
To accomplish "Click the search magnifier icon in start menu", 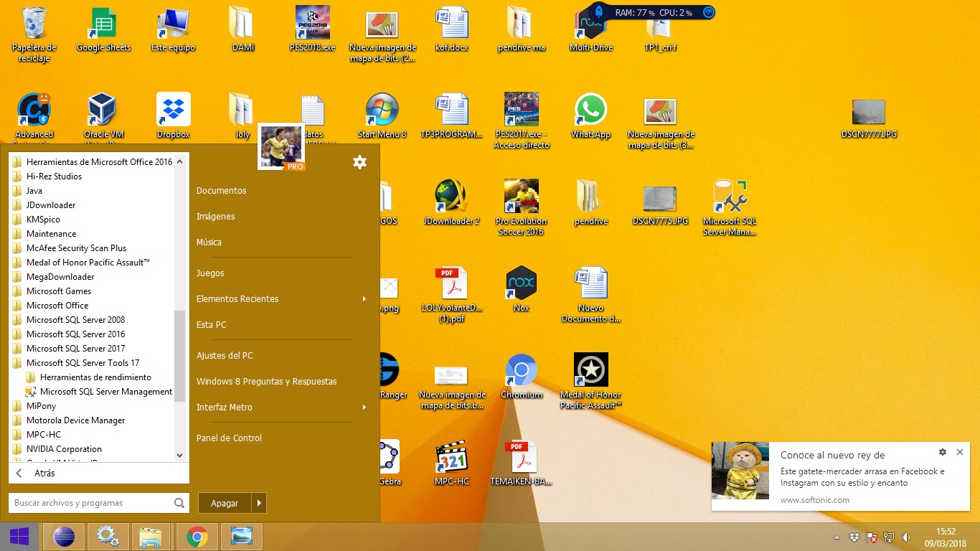I will [179, 503].
